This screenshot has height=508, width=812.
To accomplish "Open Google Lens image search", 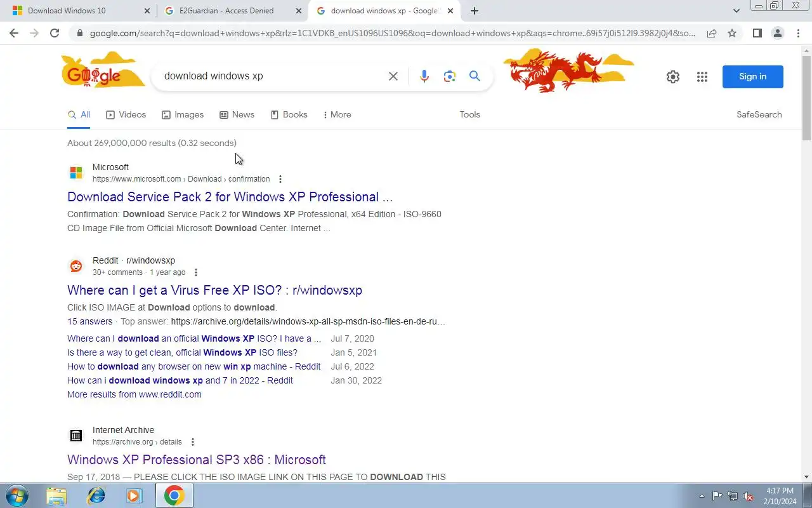I will [450, 76].
